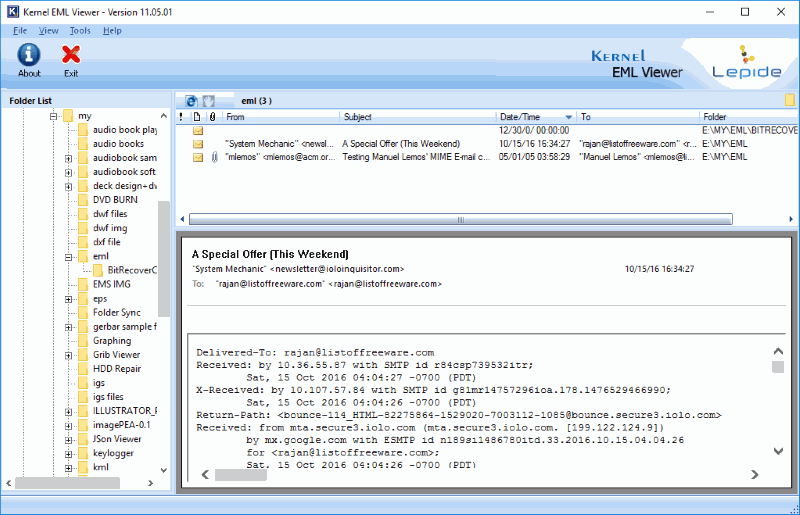Open the File menu

point(20,31)
